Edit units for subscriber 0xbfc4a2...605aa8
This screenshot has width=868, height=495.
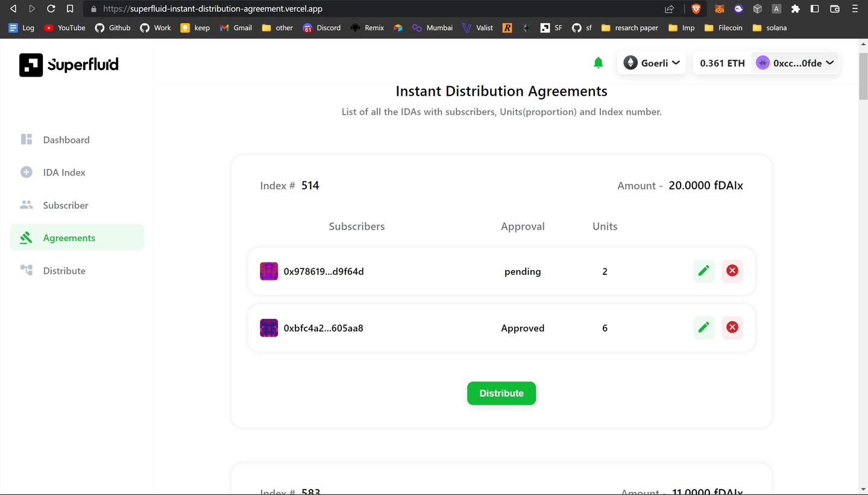pyautogui.click(x=703, y=327)
